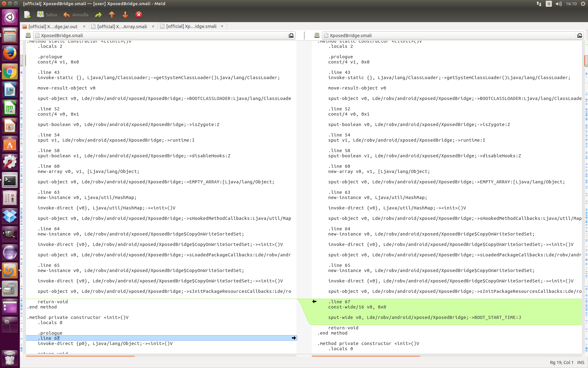Click right pane '.end method' line
This screenshot has width=588, height=368.
332,333
